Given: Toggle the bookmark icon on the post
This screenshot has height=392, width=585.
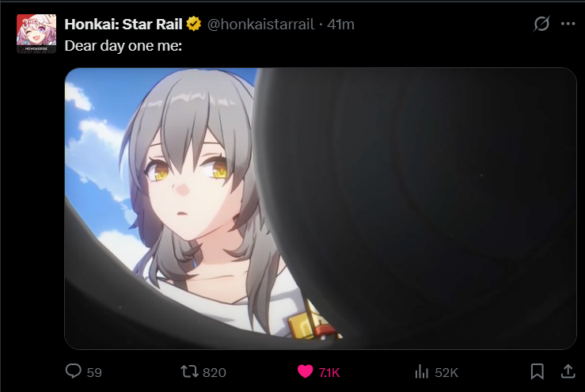Looking at the screenshot, I should coord(537,371).
